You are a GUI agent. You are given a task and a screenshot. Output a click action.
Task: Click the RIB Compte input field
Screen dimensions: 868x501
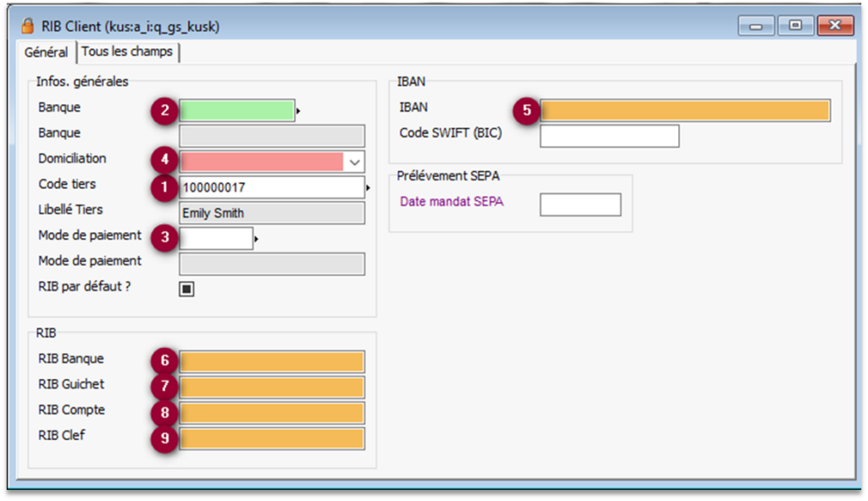(271, 413)
